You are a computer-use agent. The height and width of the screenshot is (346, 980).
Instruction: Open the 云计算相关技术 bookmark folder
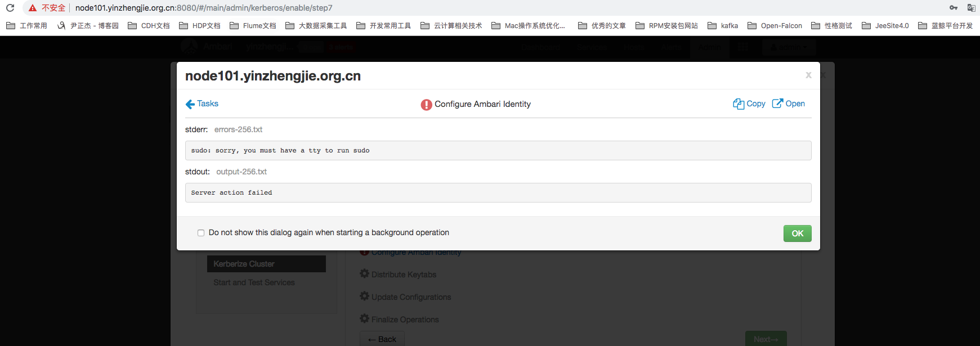coord(451,26)
